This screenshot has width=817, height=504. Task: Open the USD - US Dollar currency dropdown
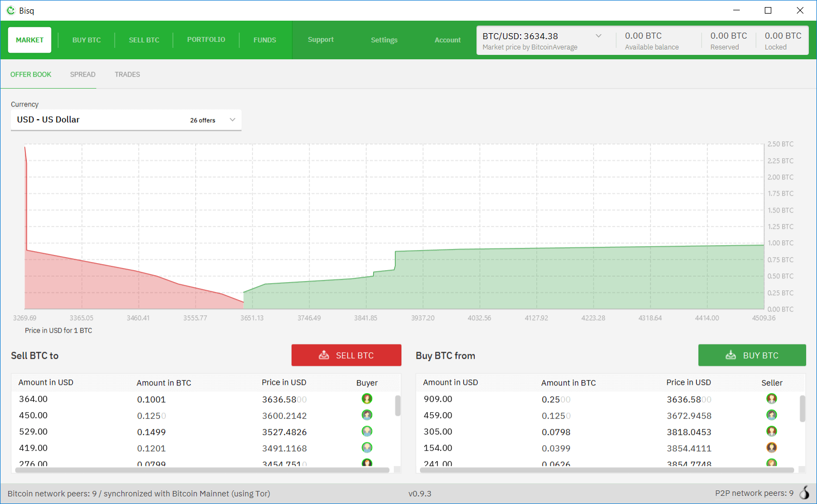[x=126, y=120]
